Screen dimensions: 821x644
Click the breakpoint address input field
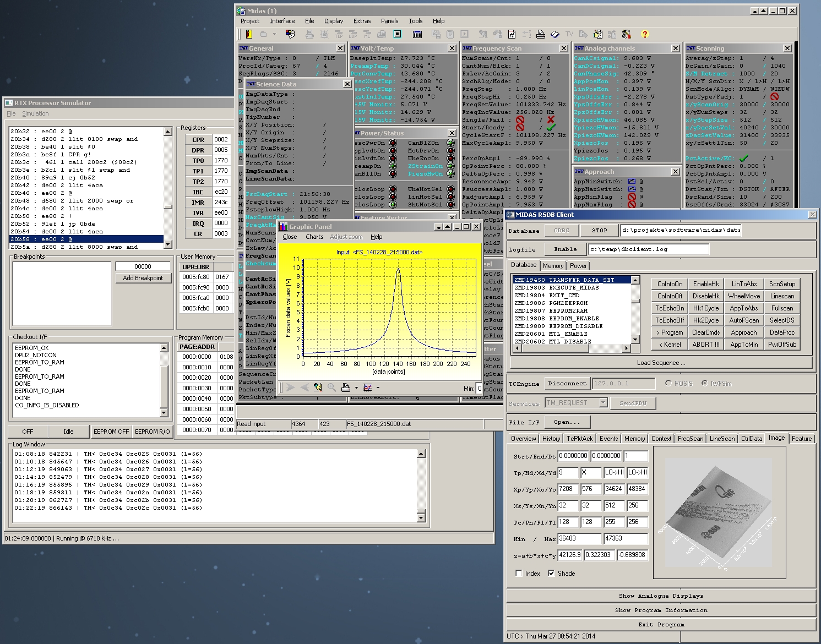(143, 266)
